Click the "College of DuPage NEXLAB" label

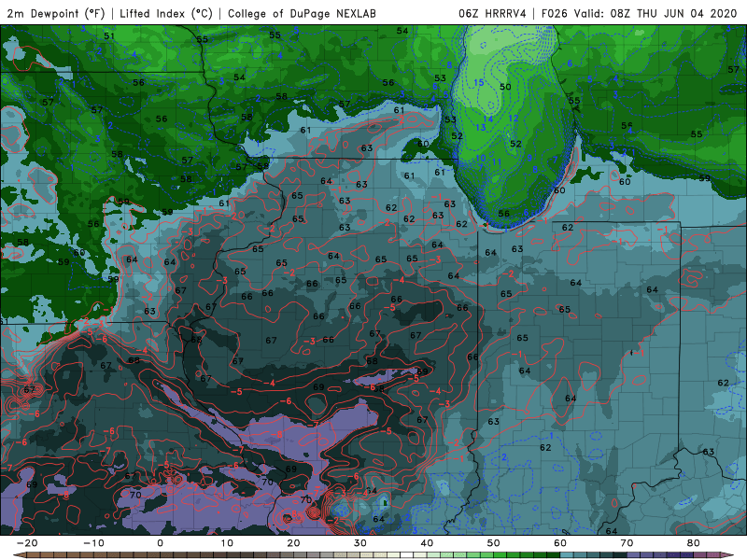pos(302,13)
